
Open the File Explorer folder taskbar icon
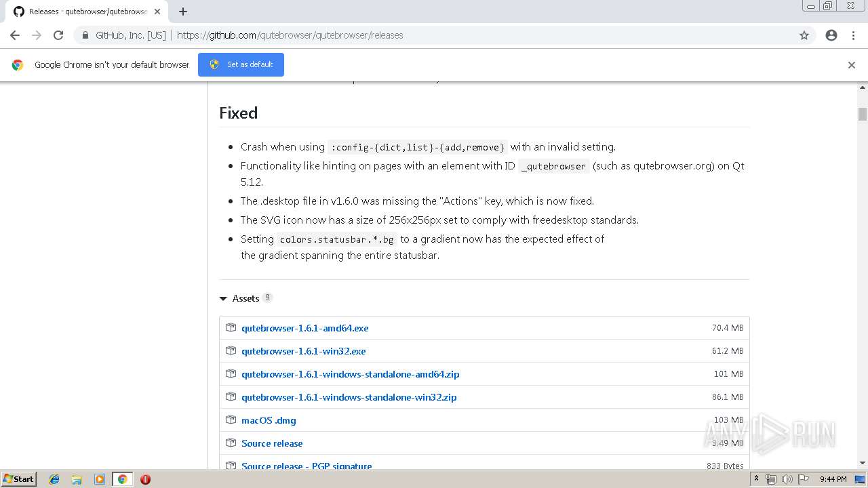pyautogui.click(x=77, y=479)
